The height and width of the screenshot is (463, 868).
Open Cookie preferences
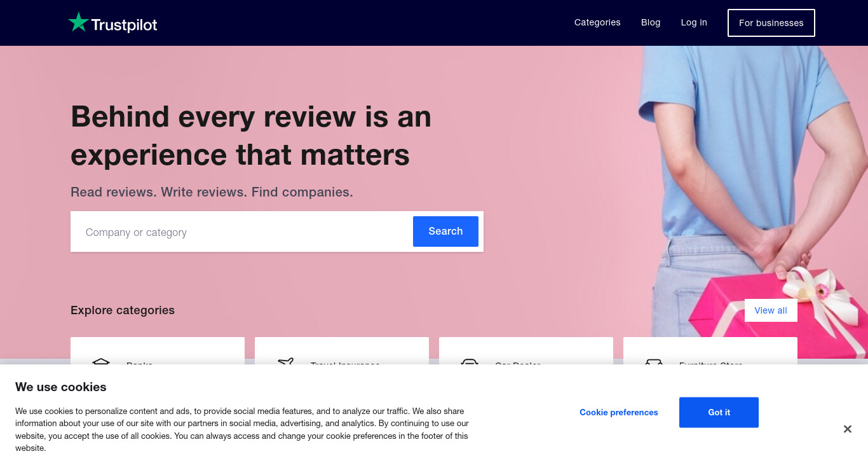pyautogui.click(x=619, y=412)
